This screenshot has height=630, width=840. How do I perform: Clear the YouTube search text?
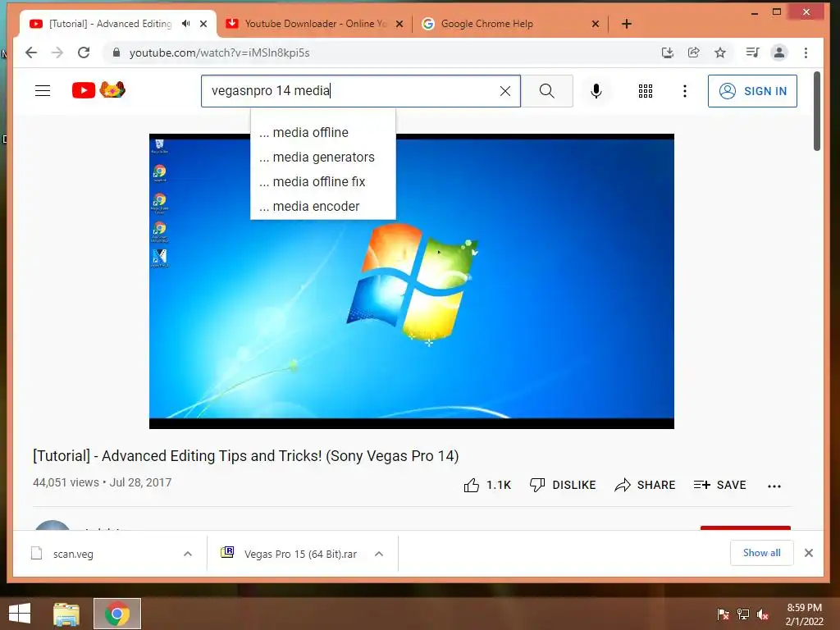[505, 91]
